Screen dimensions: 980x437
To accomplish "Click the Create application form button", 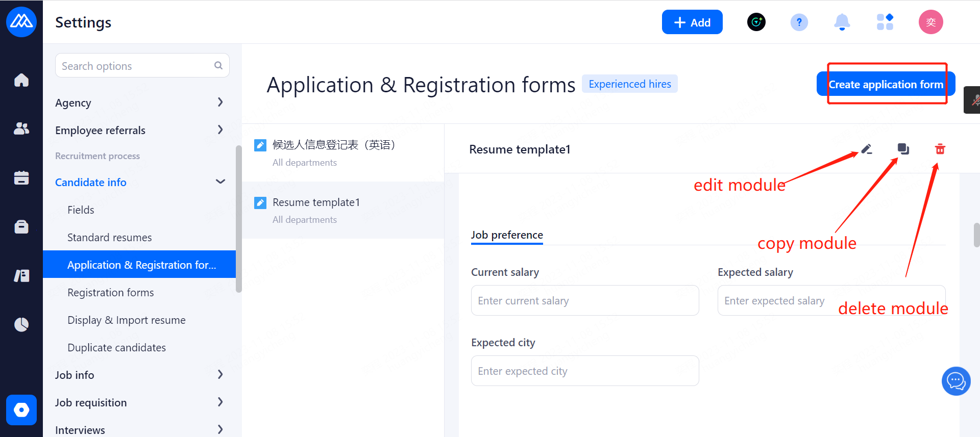I will tap(886, 84).
